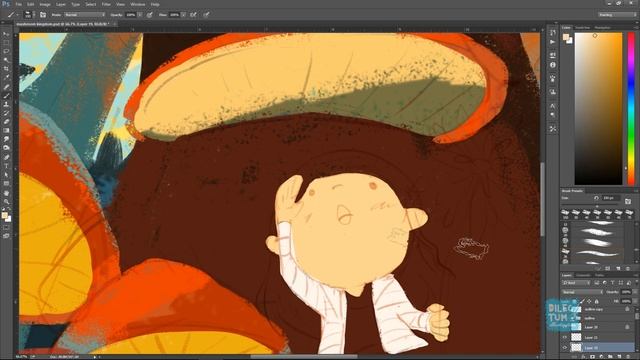Toggle lock image pixels brush icon

(582, 301)
